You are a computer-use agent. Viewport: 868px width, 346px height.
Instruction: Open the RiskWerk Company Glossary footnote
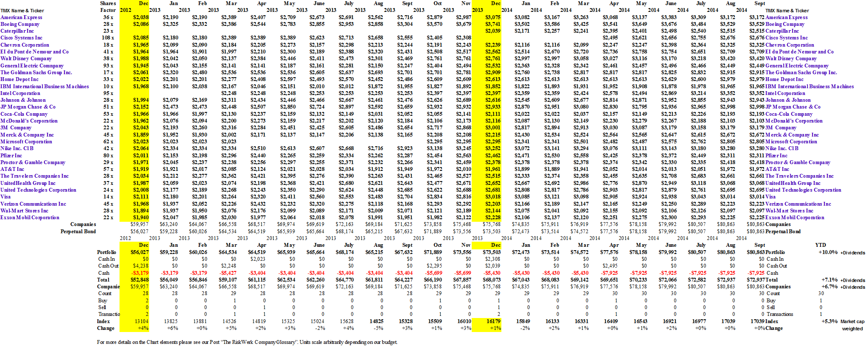(x=247, y=342)
